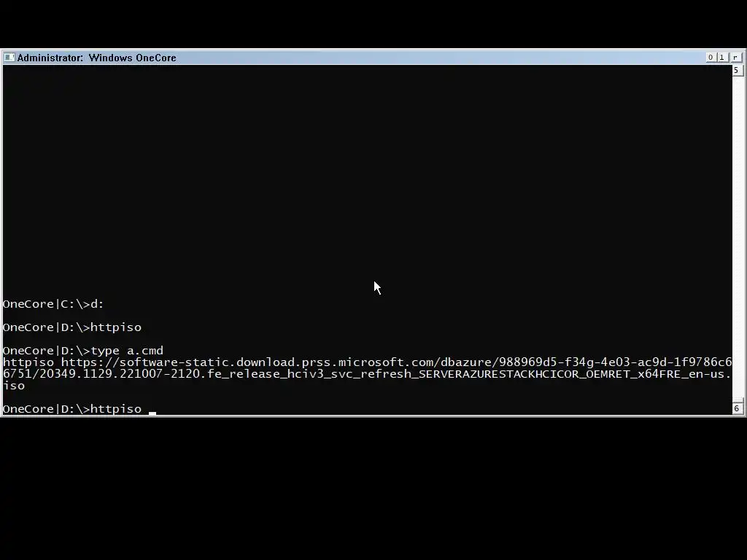Click the 'Administrator: Windows OneCore' title text
747x560 pixels.
point(97,58)
